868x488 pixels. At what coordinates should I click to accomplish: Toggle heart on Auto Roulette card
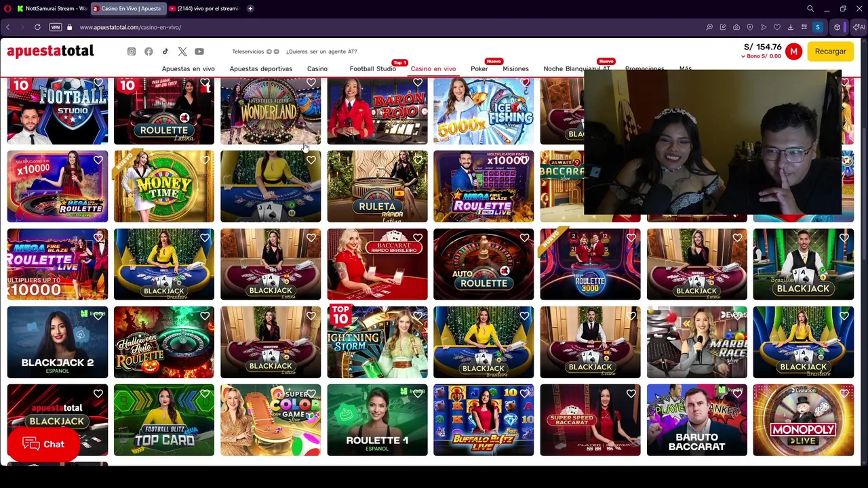pyautogui.click(x=524, y=238)
